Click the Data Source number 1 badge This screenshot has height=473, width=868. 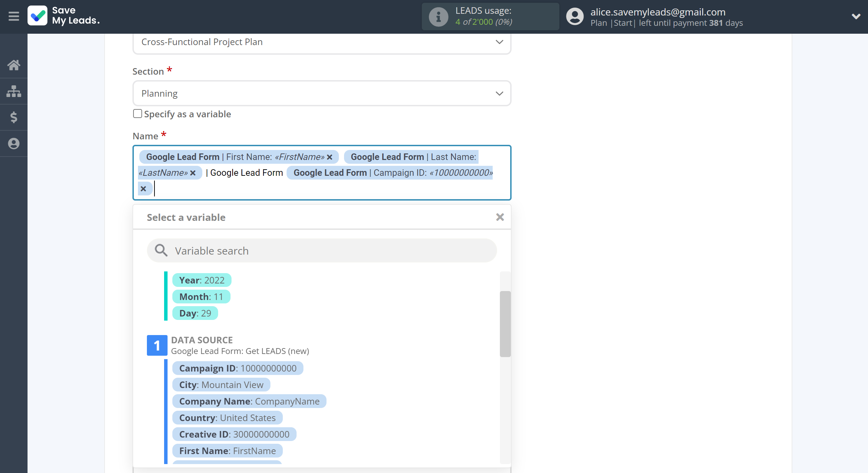point(157,345)
